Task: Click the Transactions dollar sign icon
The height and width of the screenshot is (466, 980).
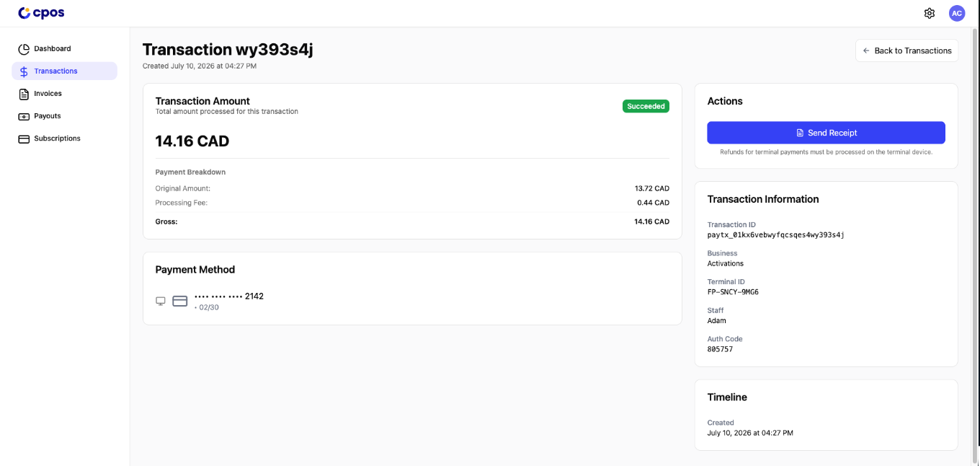Action: click(24, 71)
